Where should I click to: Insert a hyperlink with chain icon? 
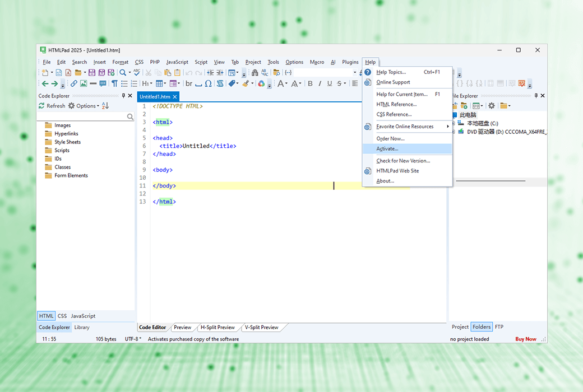point(73,83)
